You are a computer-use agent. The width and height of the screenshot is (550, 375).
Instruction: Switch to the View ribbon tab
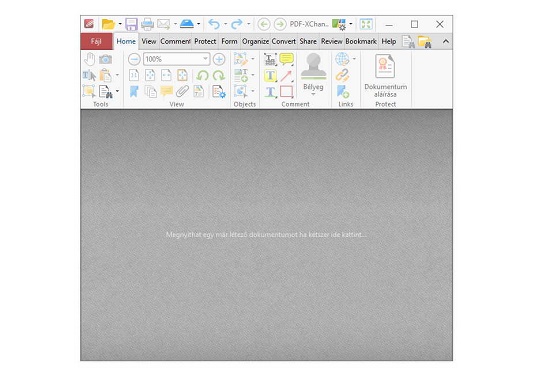(x=149, y=41)
